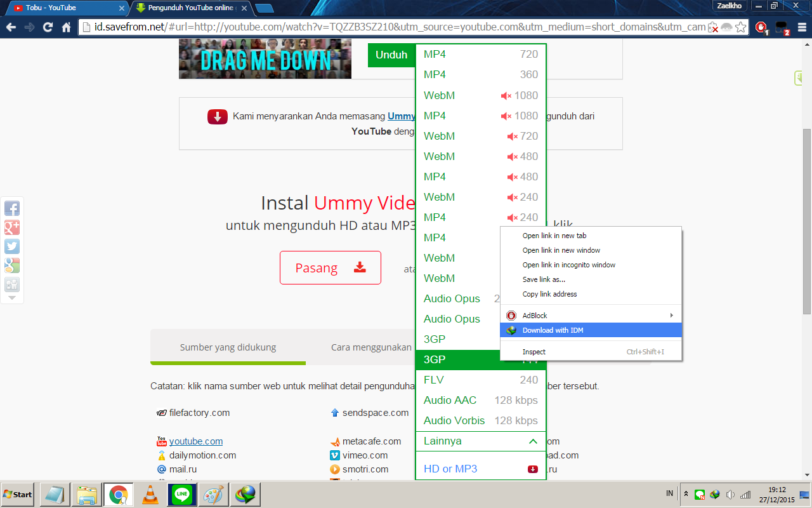812x508 pixels.
Task: Expand the AdBlock submenu
Action: point(591,316)
